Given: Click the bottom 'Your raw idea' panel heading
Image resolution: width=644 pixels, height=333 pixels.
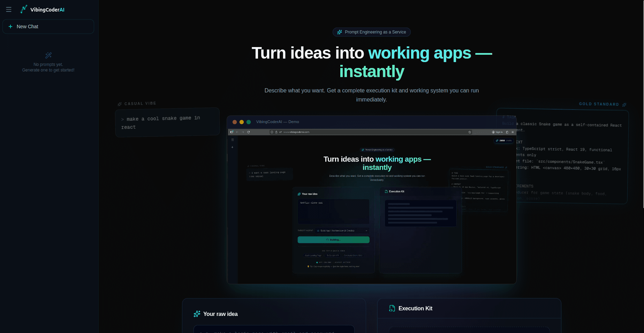Looking at the screenshot, I should [220, 314].
